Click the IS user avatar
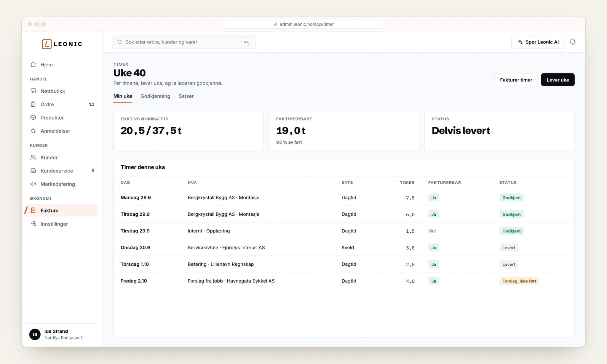This screenshot has width=607, height=364. pos(35,334)
